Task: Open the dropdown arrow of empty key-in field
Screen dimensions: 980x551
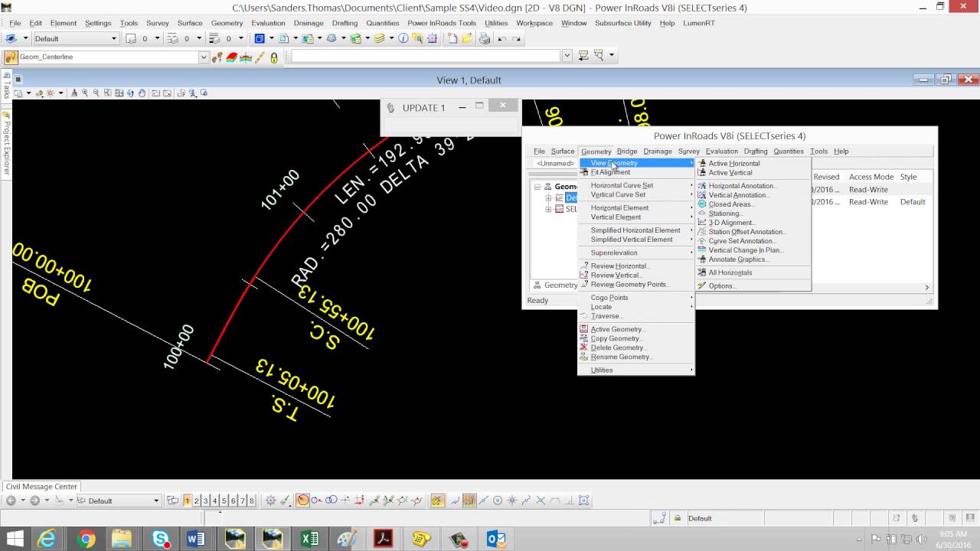Action: (x=567, y=56)
